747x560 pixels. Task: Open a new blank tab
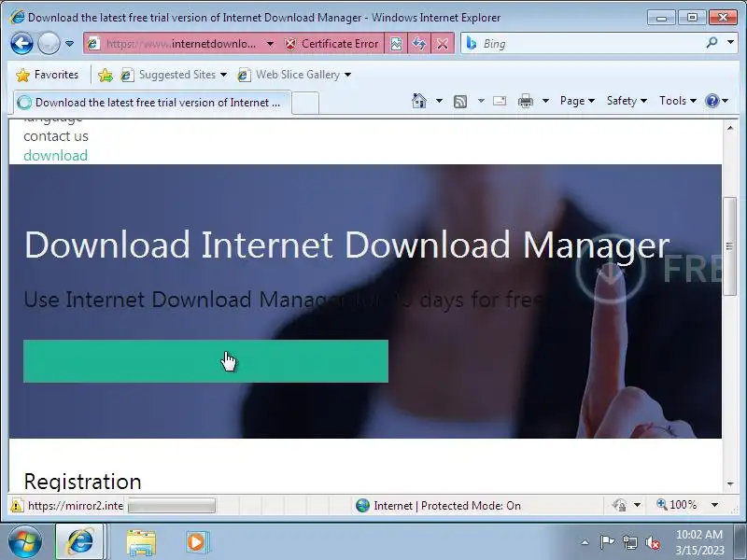point(305,103)
